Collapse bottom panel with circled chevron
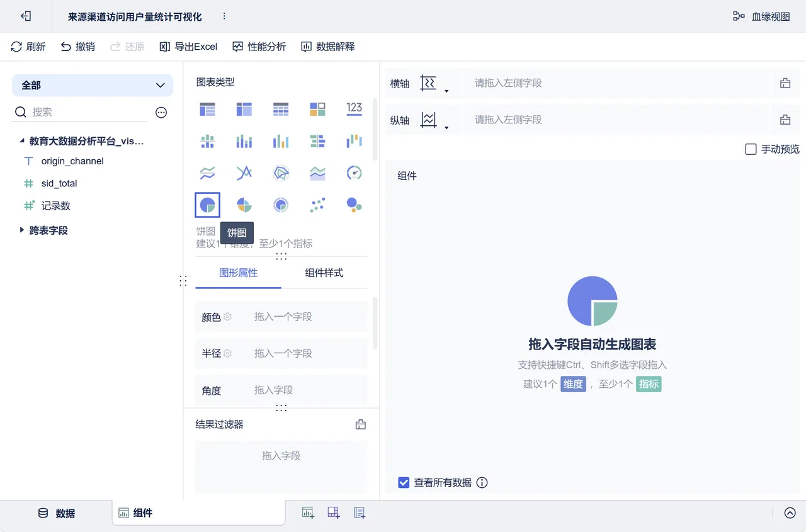Image resolution: width=806 pixels, height=532 pixels. click(790, 512)
